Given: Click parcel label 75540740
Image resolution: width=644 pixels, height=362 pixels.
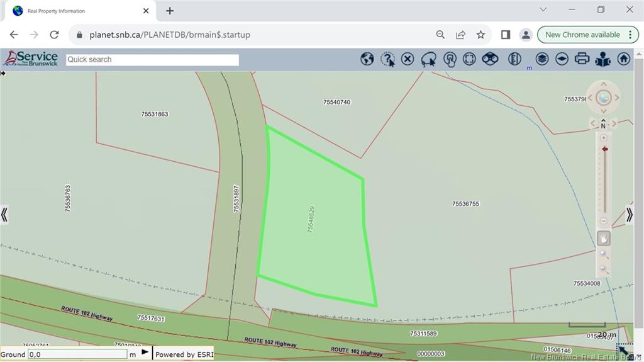Looking at the screenshot, I should tap(337, 102).
